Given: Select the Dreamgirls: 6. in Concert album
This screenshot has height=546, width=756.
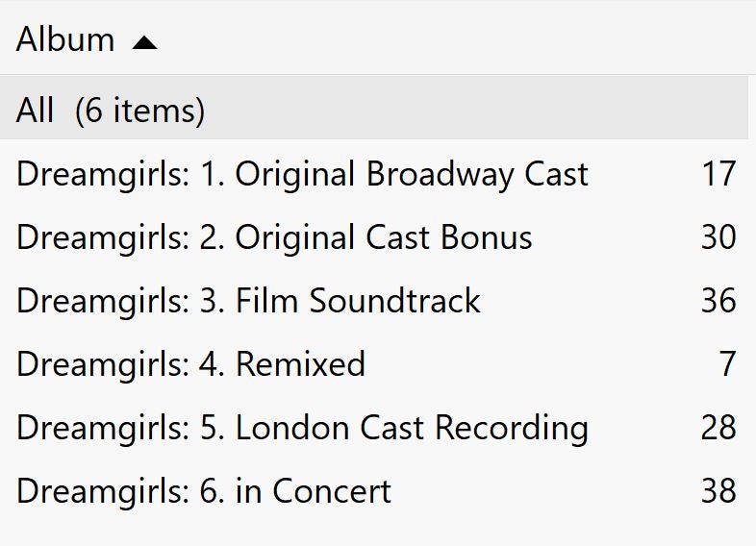Looking at the screenshot, I should [204, 491].
